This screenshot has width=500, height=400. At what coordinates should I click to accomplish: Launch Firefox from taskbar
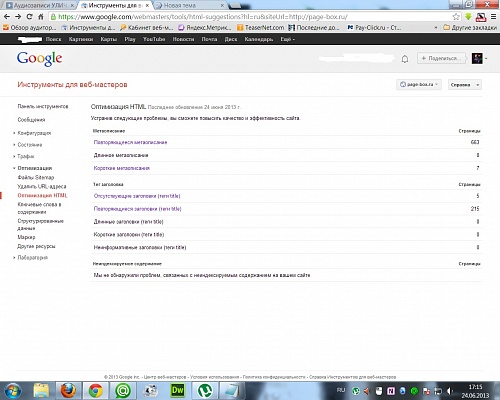coord(68,391)
